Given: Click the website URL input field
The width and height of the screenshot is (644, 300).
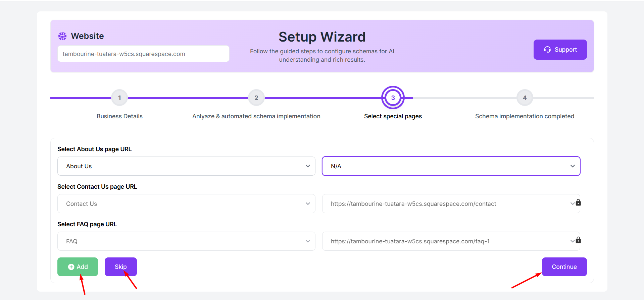Looking at the screenshot, I should point(143,54).
